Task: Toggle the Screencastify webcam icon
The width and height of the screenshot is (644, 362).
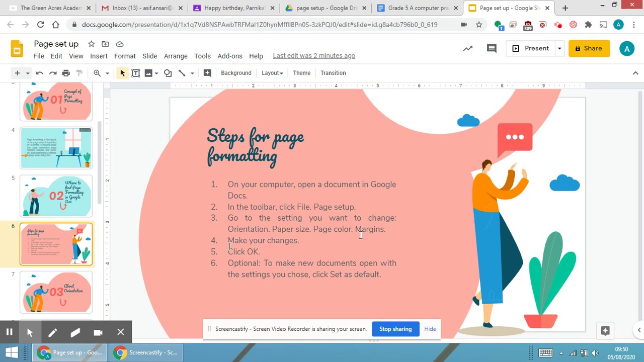Action: coord(98,332)
